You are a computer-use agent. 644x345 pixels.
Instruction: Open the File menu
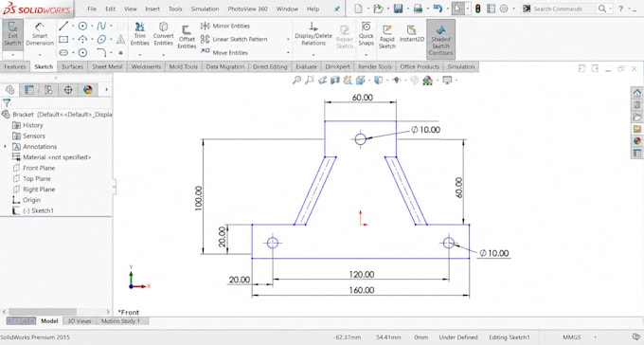click(x=92, y=9)
